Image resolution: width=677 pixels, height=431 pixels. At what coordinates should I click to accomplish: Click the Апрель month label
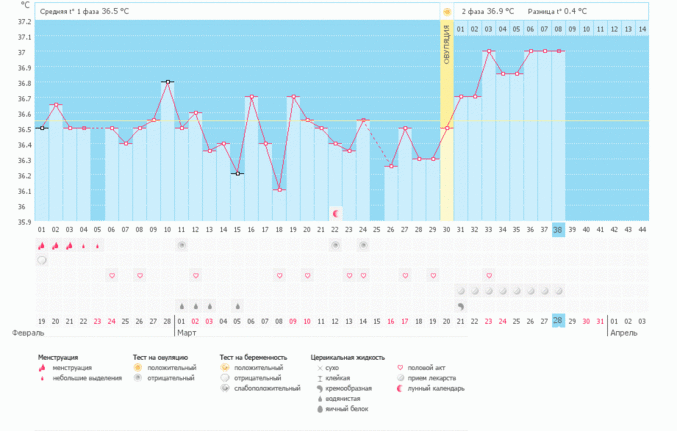[x=624, y=333]
